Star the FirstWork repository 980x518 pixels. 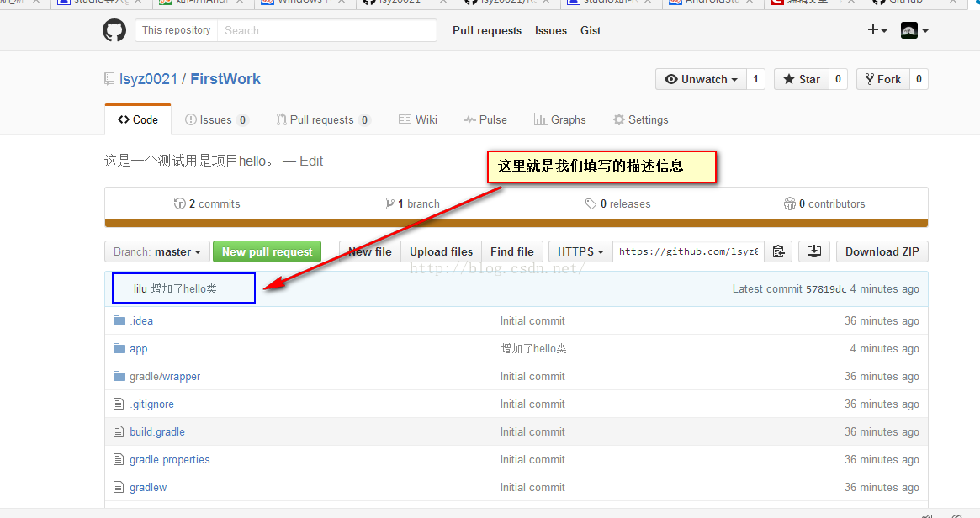click(x=802, y=79)
